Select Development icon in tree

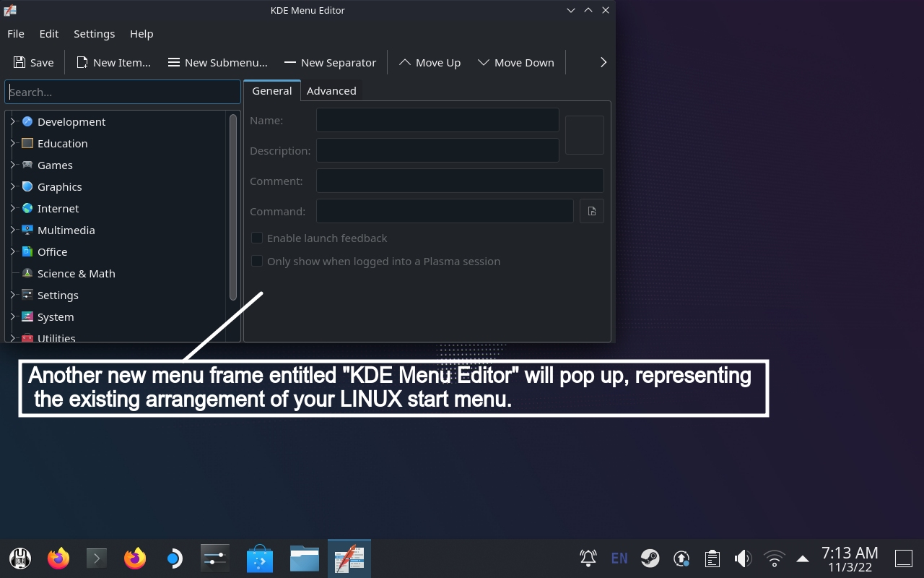27,121
